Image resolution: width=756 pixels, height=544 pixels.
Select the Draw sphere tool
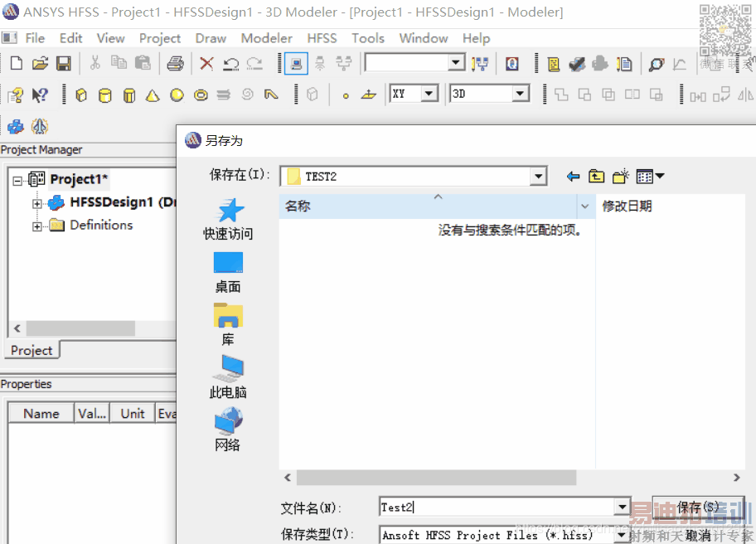point(177,95)
